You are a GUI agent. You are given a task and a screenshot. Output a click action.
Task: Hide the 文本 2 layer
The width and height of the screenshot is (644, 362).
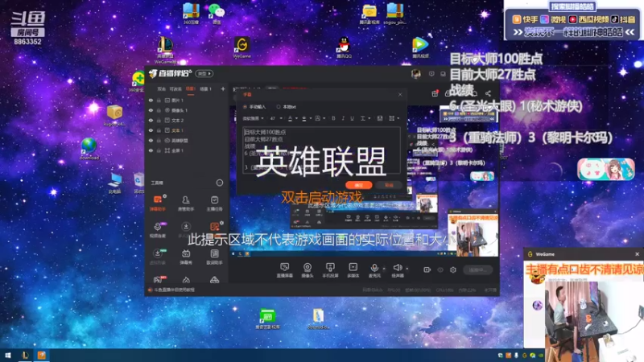click(x=151, y=120)
